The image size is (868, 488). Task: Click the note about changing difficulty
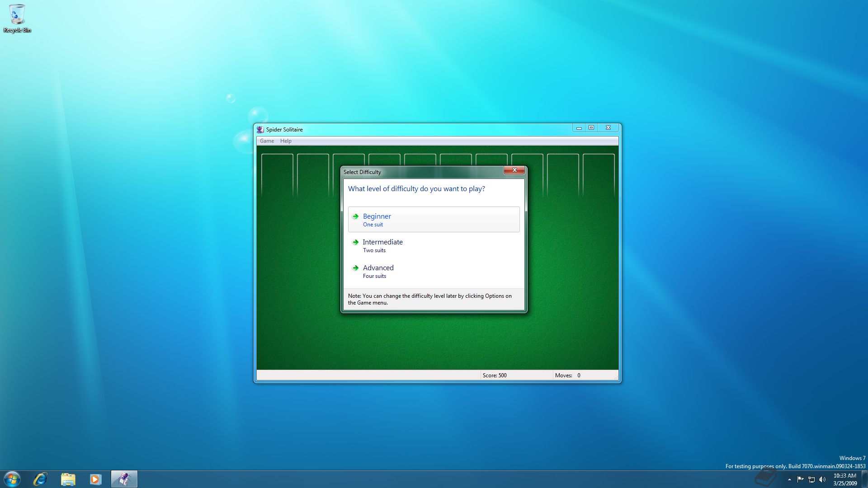(x=430, y=299)
